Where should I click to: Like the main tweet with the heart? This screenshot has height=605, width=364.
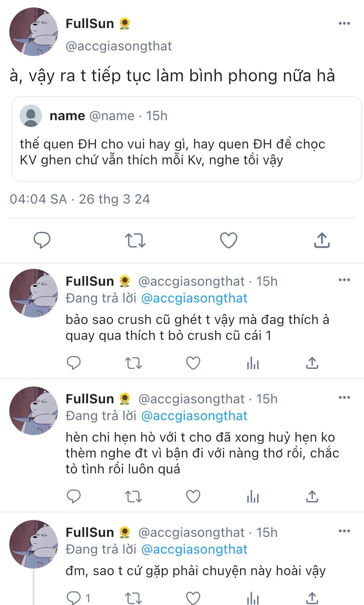click(228, 240)
